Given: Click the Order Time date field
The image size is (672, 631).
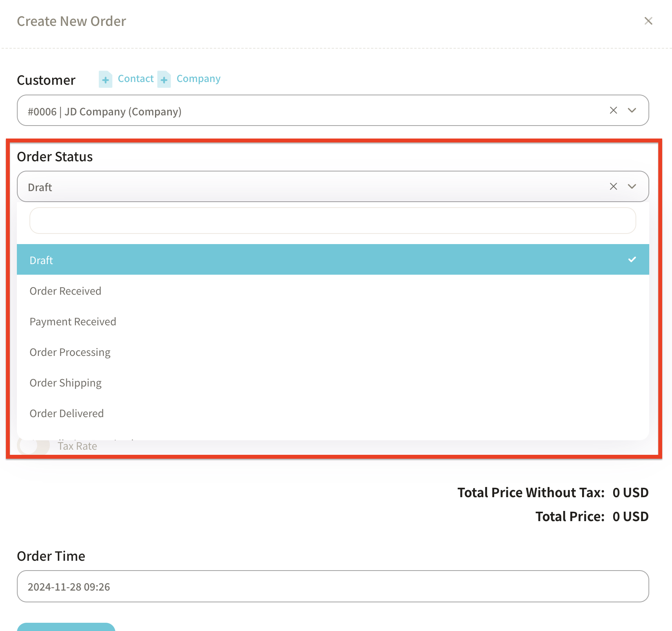Looking at the screenshot, I should click(x=332, y=586).
